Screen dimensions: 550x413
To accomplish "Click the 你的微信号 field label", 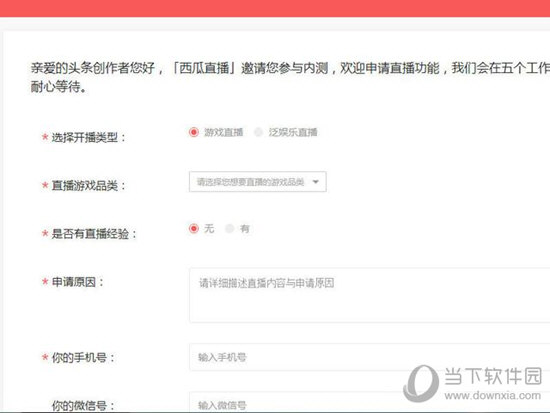I will pyautogui.click(x=83, y=406).
